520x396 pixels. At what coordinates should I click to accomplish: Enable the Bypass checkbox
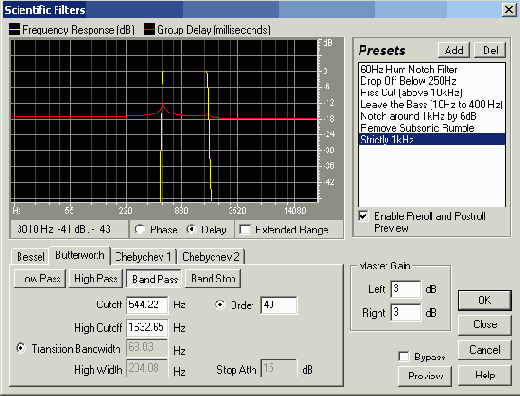tap(404, 356)
